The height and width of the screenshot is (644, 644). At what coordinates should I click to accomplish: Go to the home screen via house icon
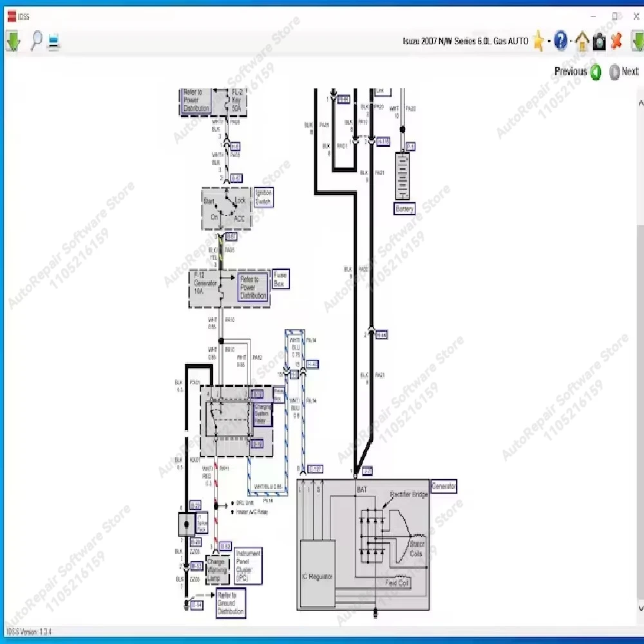(x=582, y=41)
